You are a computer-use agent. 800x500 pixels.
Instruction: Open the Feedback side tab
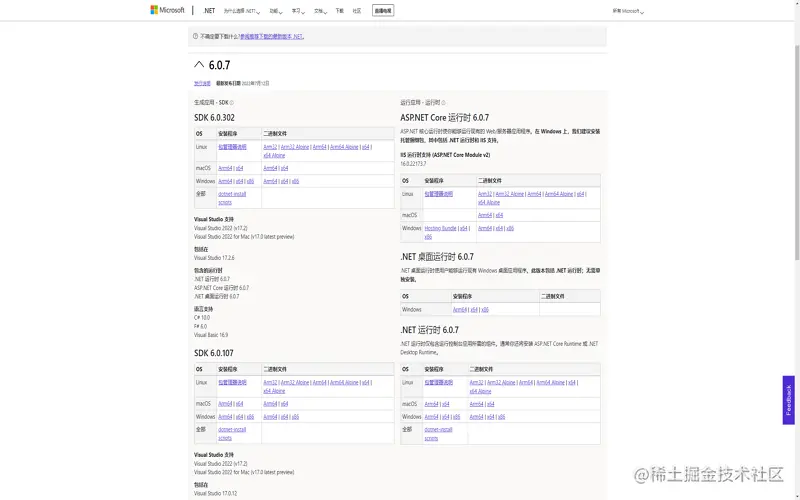click(x=788, y=400)
